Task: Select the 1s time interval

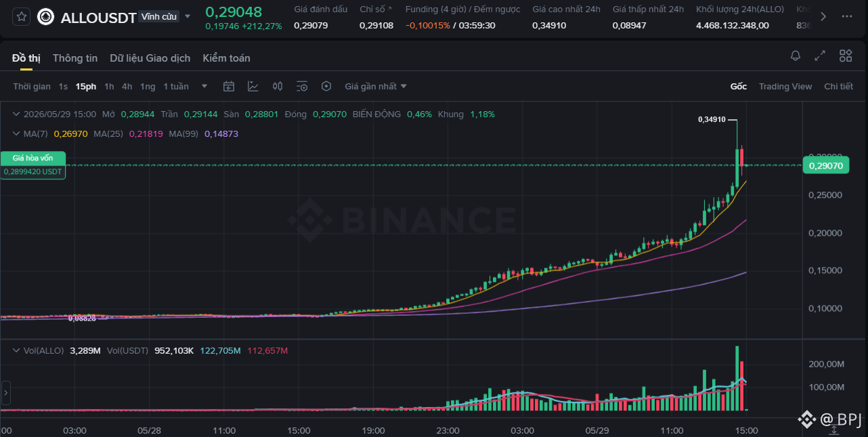Action: (63, 86)
